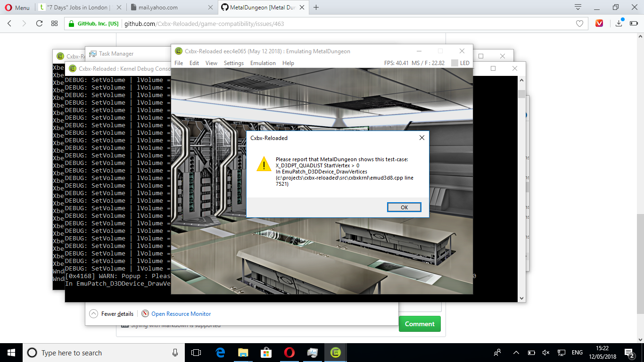
Task: Go back to previous page in Opera
Action: pyautogui.click(x=9, y=24)
